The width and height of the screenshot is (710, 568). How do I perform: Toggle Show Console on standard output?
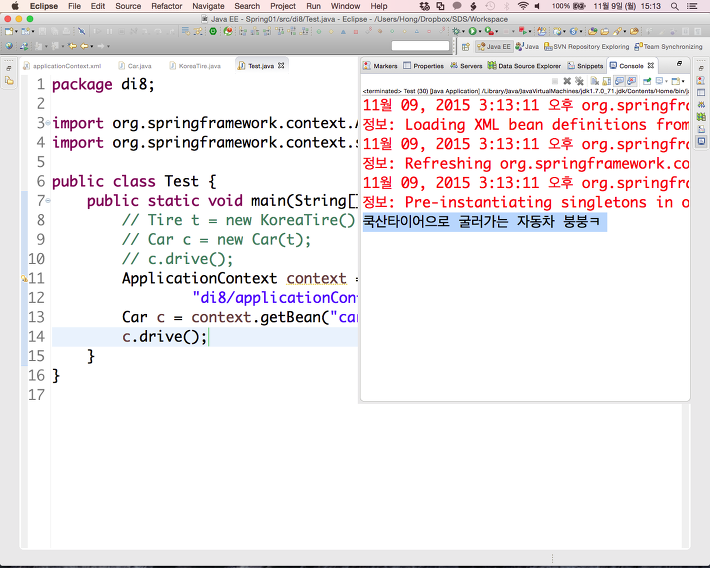click(x=619, y=81)
